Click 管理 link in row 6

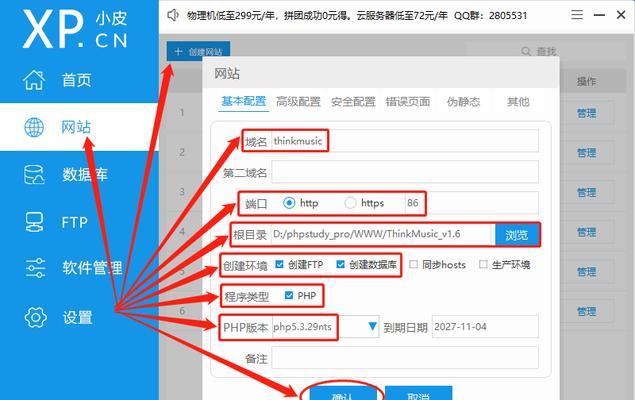[x=586, y=311]
